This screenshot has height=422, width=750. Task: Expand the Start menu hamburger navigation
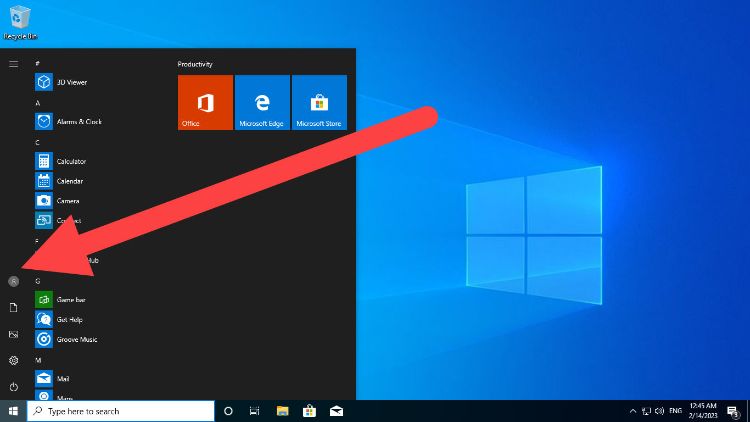14,63
